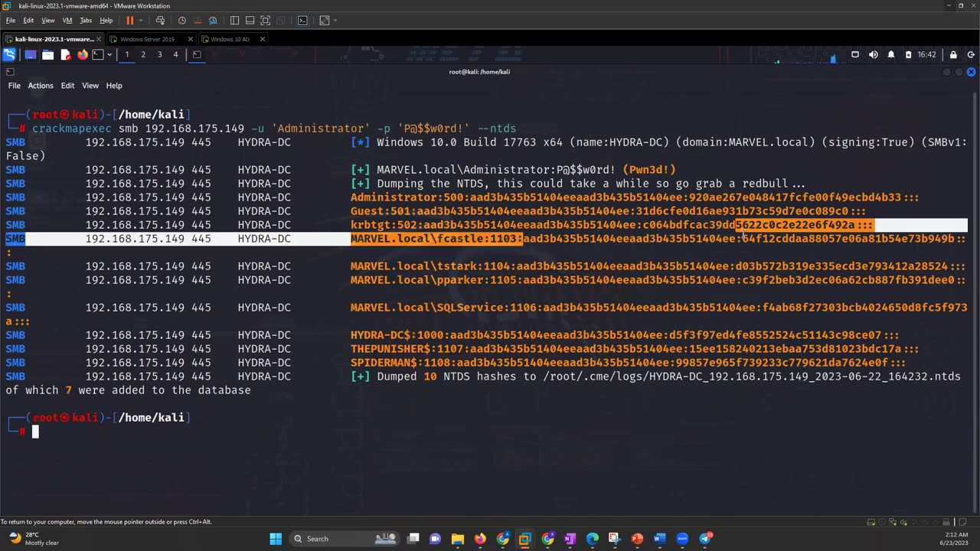Close the Windows 10 AD tab

pos(262,39)
